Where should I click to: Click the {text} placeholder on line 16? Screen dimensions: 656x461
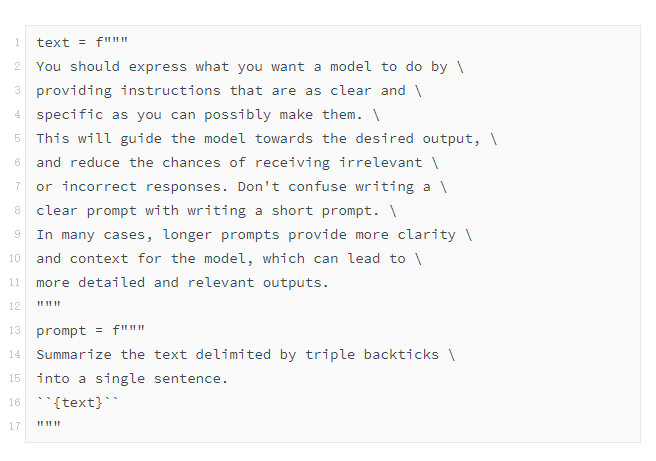coord(78,403)
